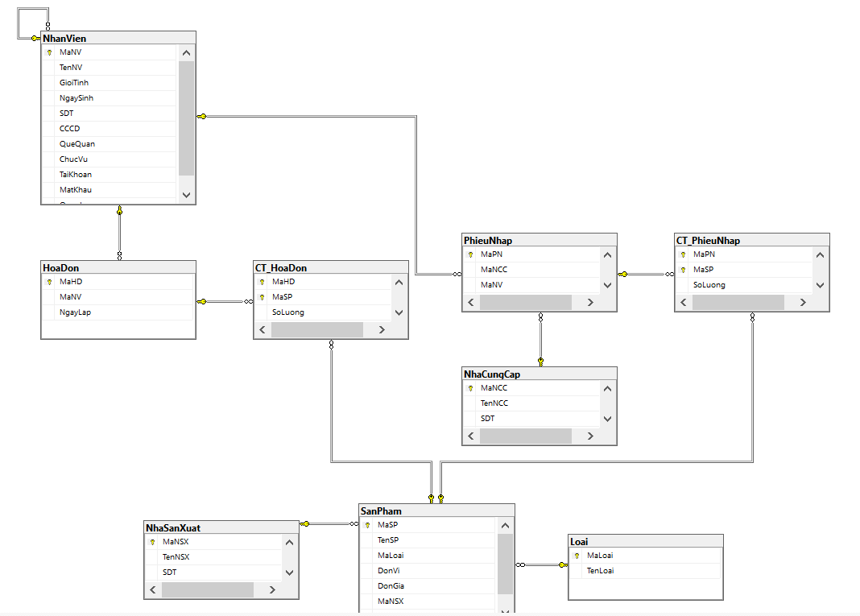Viewport: 860px width, 616px height.
Task: Select the NhaCungCap table title bar
Action: point(540,374)
